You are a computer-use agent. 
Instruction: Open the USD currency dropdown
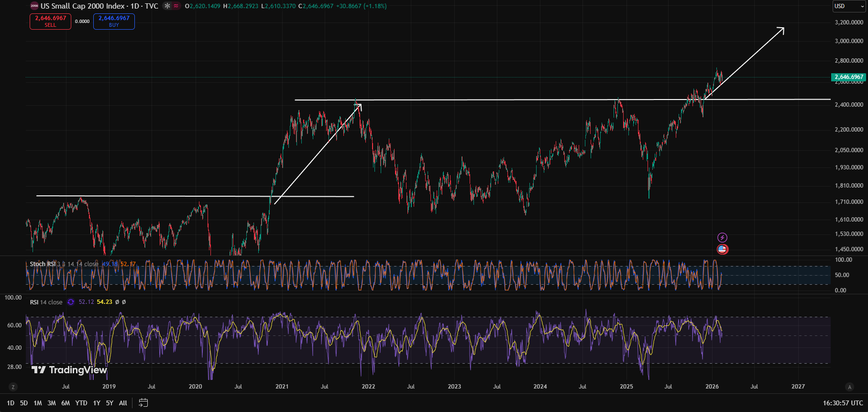849,6
